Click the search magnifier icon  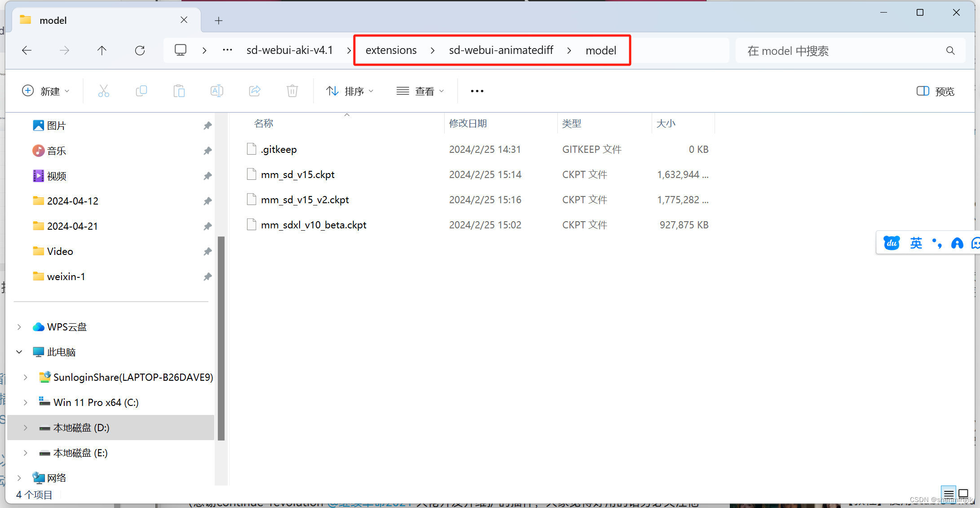950,50
